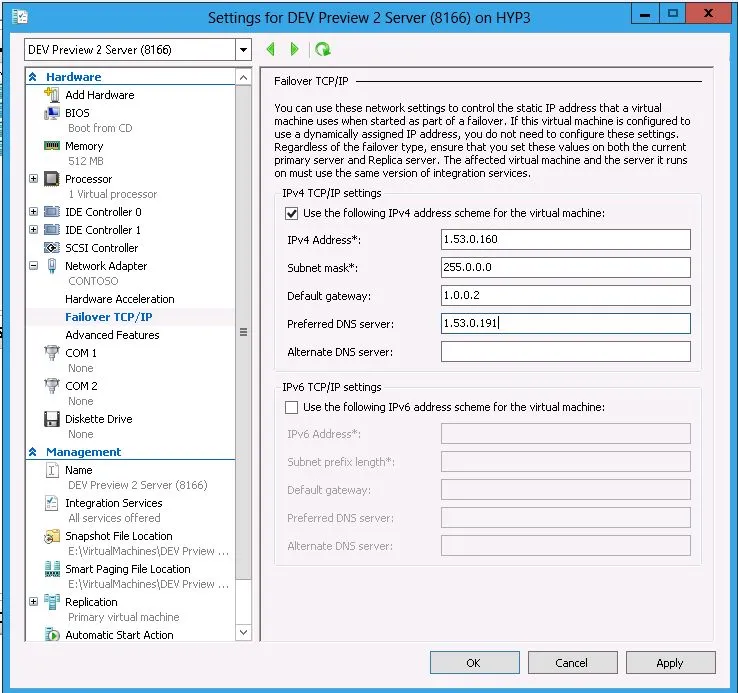The height and width of the screenshot is (693, 738).
Task: Click the Memory chip icon
Action: click(x=52, y=145)
